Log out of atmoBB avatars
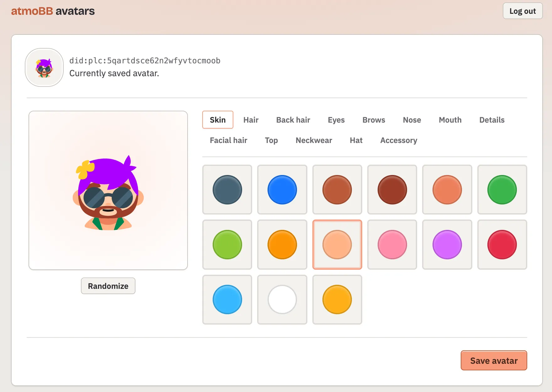Image resolution: width=552 pixels, height=392 pixels. [x=523, y=11]
